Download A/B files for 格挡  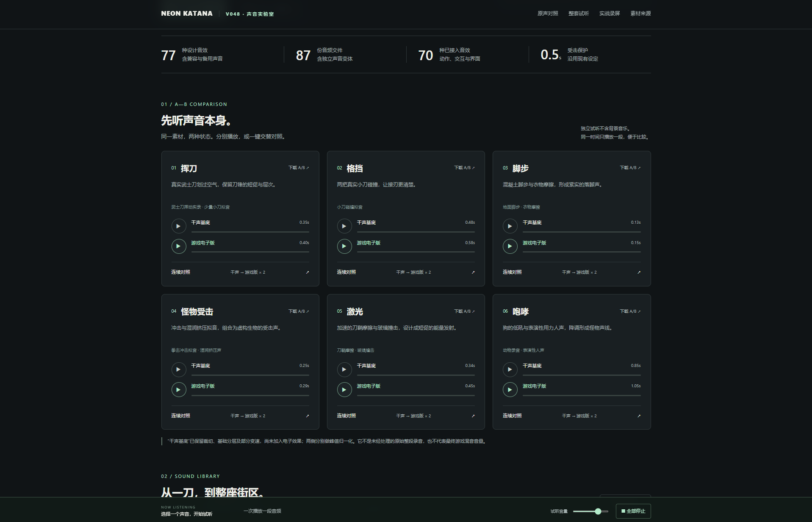464,168
